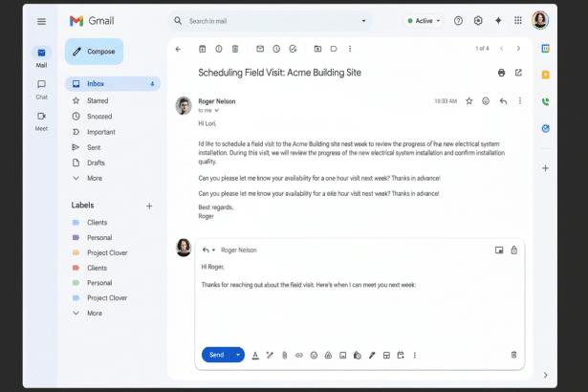This screenshot has width=588, height=392.
Task: Open the main menu hamburger icon
Action: 42,21
